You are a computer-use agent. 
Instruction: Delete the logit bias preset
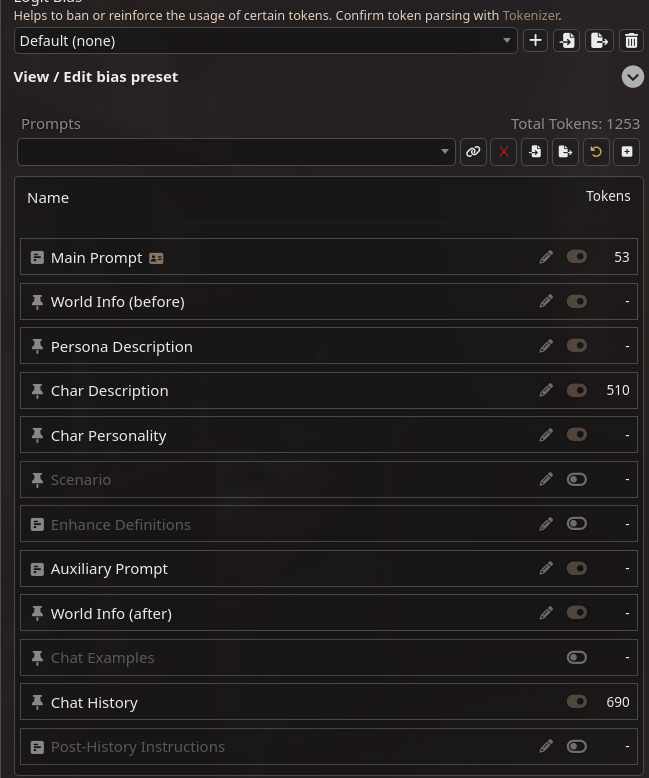point(631,41)
